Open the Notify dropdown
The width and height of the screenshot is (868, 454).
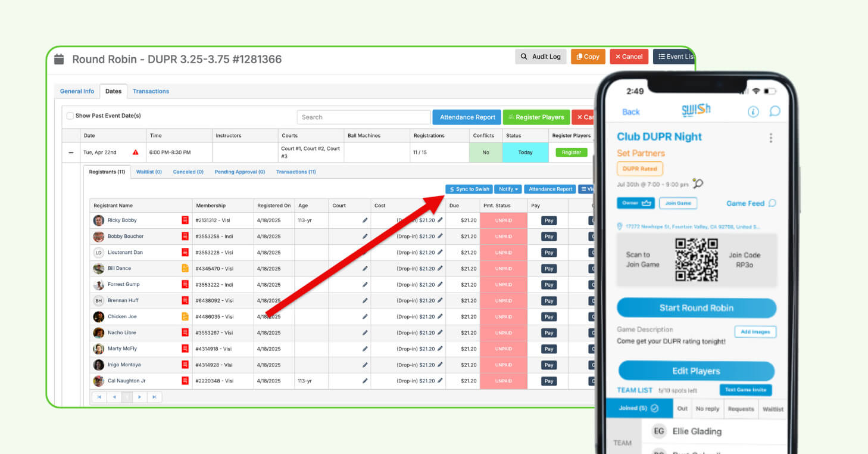click(x=508, y=189)
